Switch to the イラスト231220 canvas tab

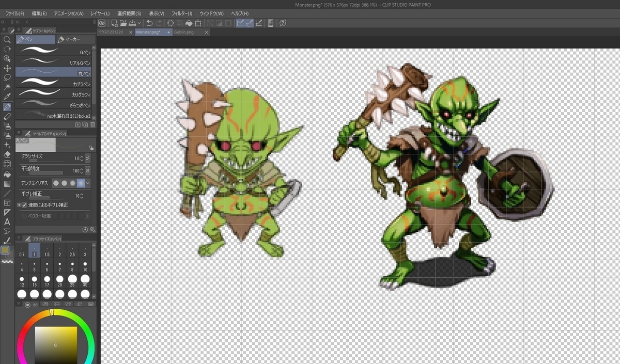[x=111, y=32]
